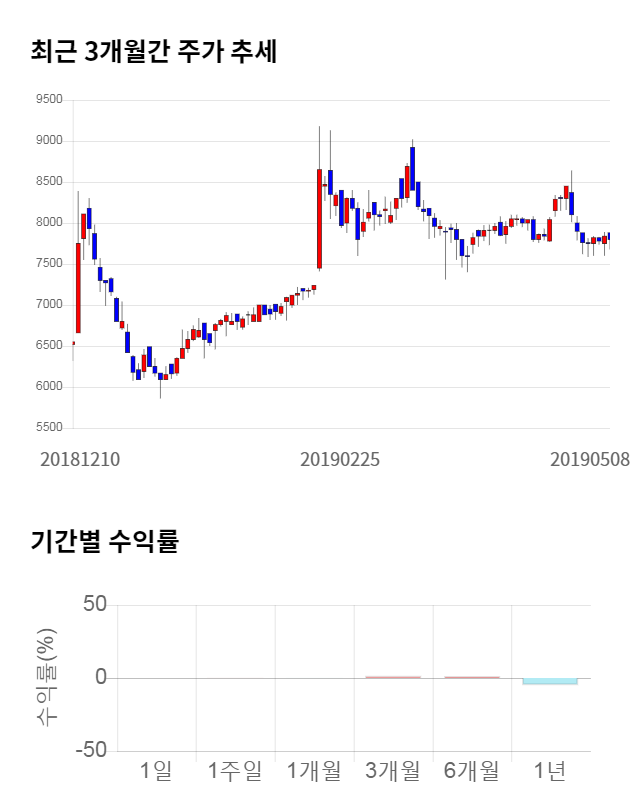
Task: Select the 20190508 date label
Action: pyautogui.click(x=590, y=459)
